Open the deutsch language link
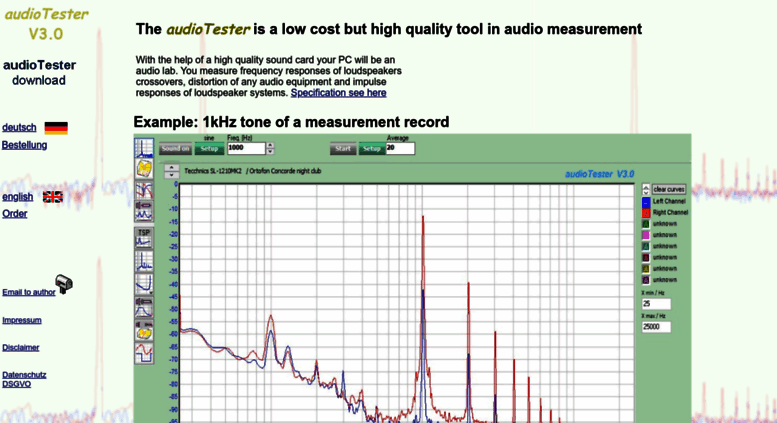The image size is (777, 423). tap(19, 128)
